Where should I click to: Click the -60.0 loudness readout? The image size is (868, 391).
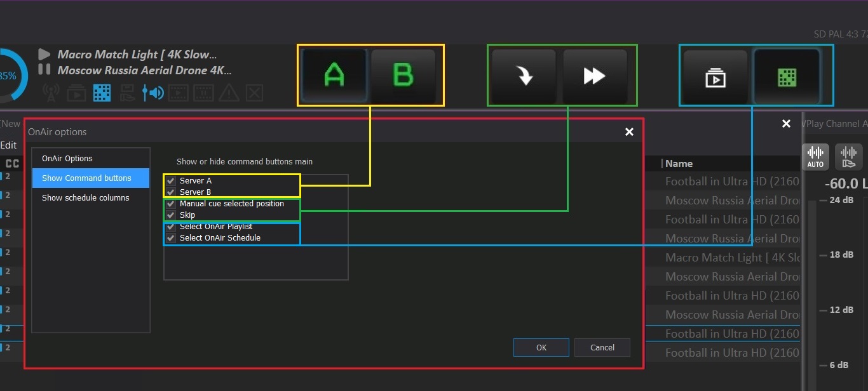(846, 184)
